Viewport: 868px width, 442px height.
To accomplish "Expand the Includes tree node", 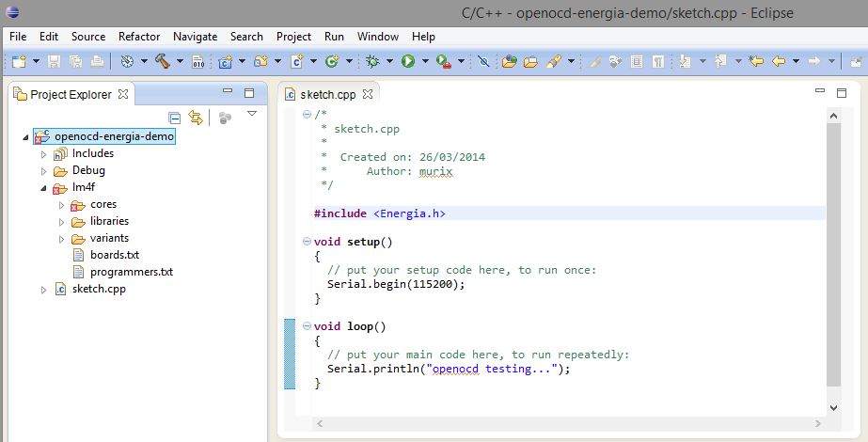I will (44, 154).
